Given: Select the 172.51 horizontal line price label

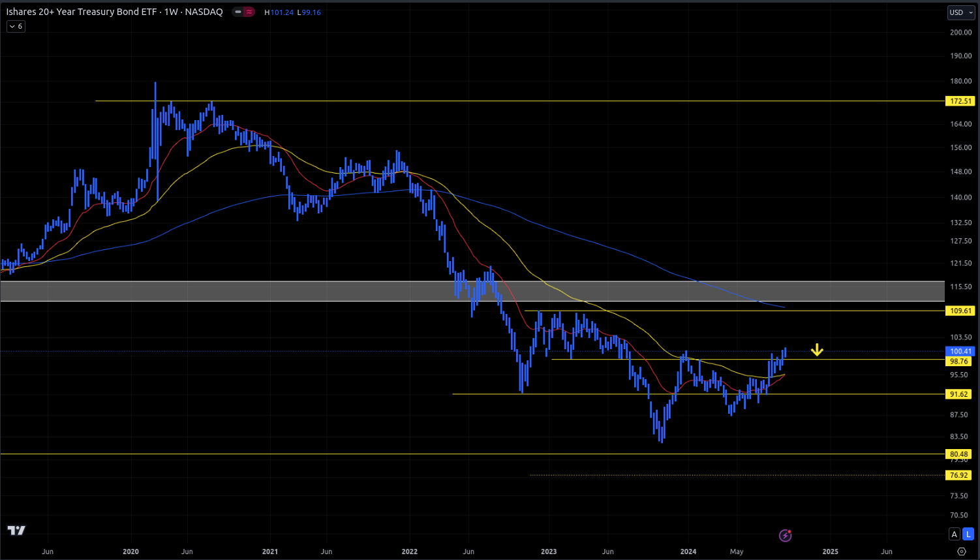Looking at the screenshot, I should [x=960, y=101].
